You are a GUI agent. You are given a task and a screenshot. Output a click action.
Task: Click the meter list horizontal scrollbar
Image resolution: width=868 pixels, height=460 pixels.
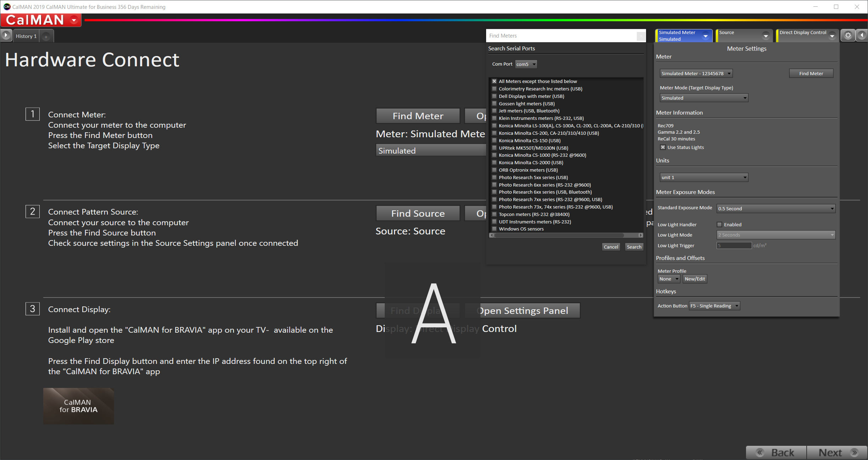tap(560, 235)
